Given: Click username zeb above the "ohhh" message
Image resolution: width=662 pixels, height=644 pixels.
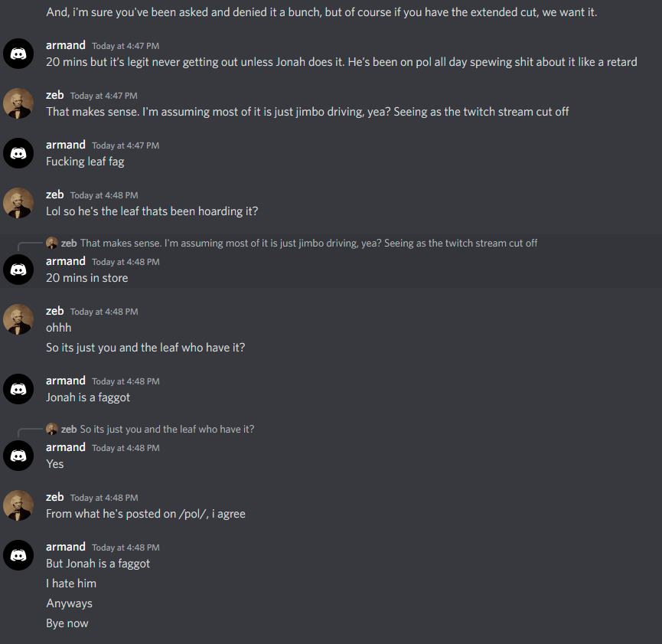Looking at the screenshot, I should click(55, 311).
